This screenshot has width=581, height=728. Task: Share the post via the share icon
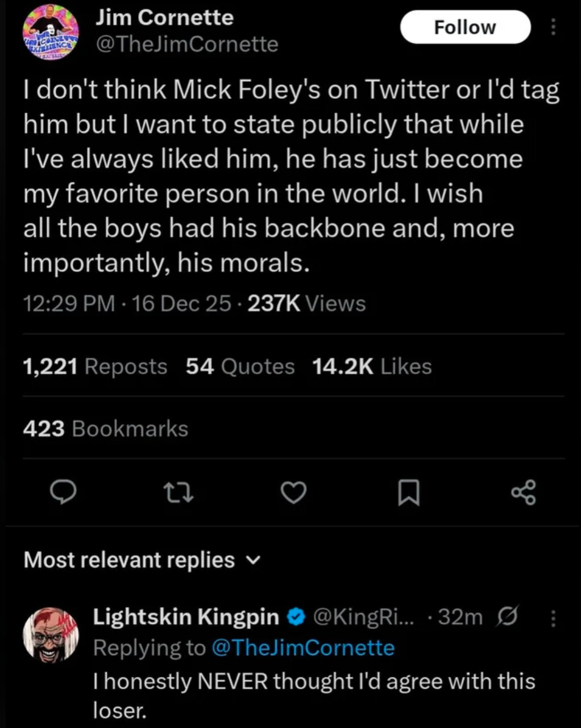(x=523, y=493)
